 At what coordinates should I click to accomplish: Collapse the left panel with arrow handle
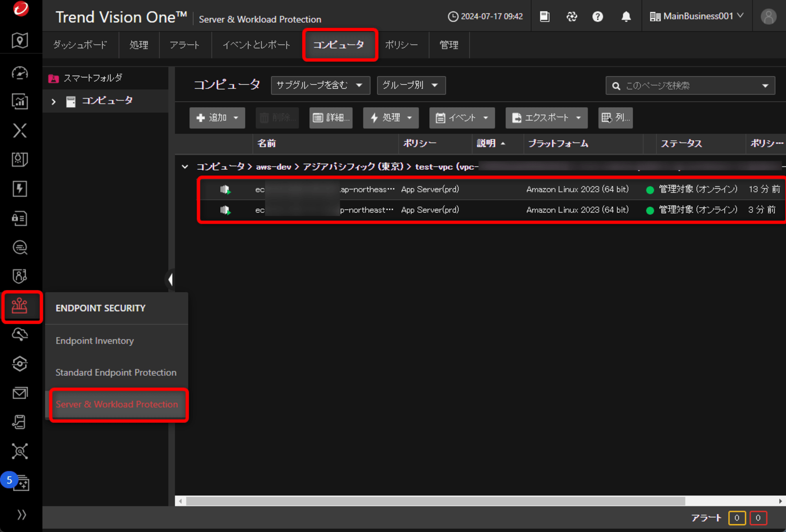click(x=170, y=280)
